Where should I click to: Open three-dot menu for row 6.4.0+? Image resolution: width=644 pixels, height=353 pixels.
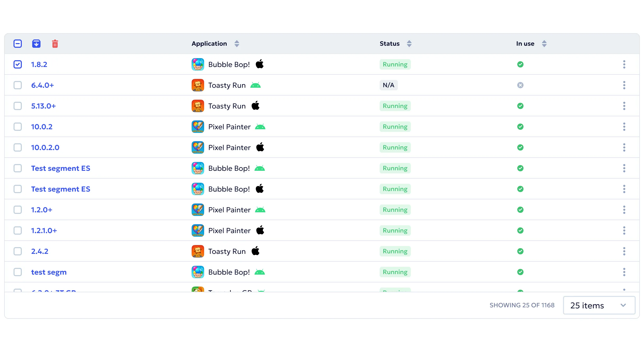pos(624,85)
